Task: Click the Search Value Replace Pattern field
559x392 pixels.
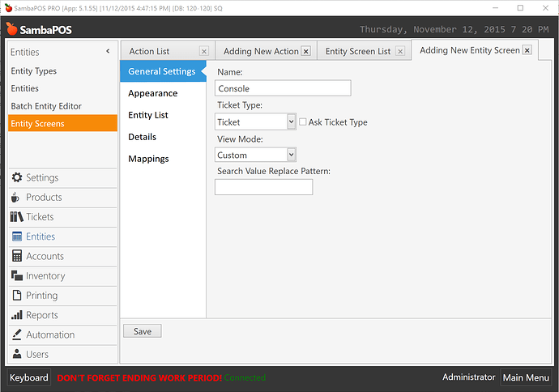Action: click(263, 187)
